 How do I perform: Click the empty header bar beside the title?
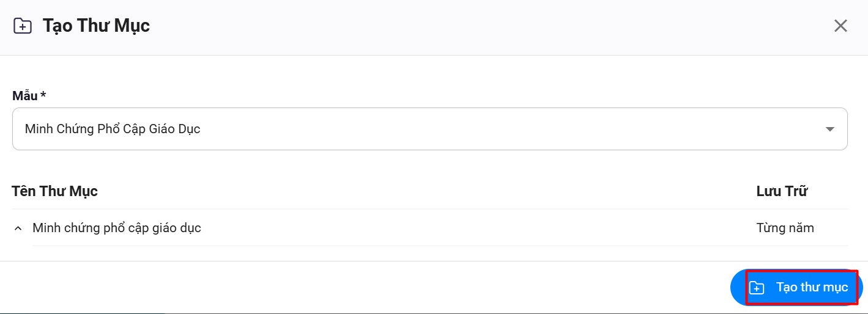[x=489, y=26]
